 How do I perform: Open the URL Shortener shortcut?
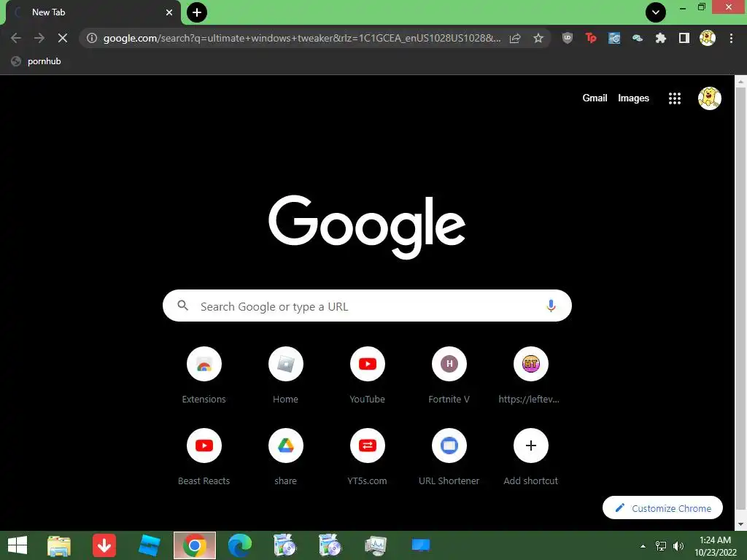pyautogui.click(x=449, y=457)
